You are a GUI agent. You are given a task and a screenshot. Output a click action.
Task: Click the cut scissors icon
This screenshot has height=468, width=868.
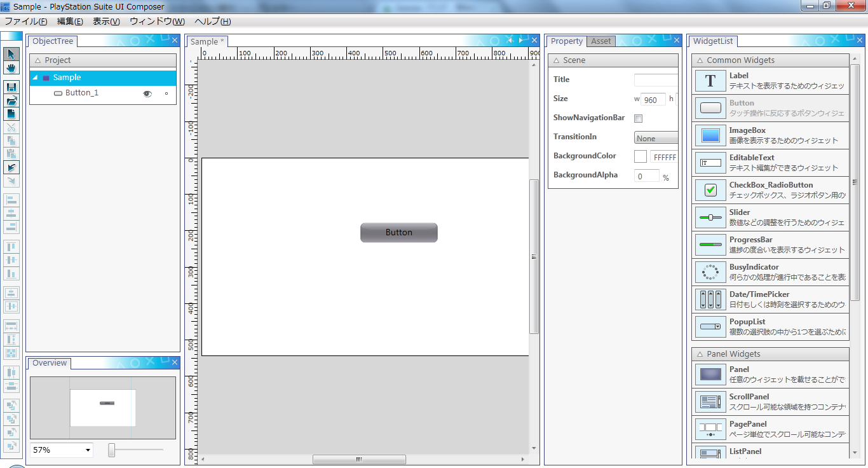[11, 127]
